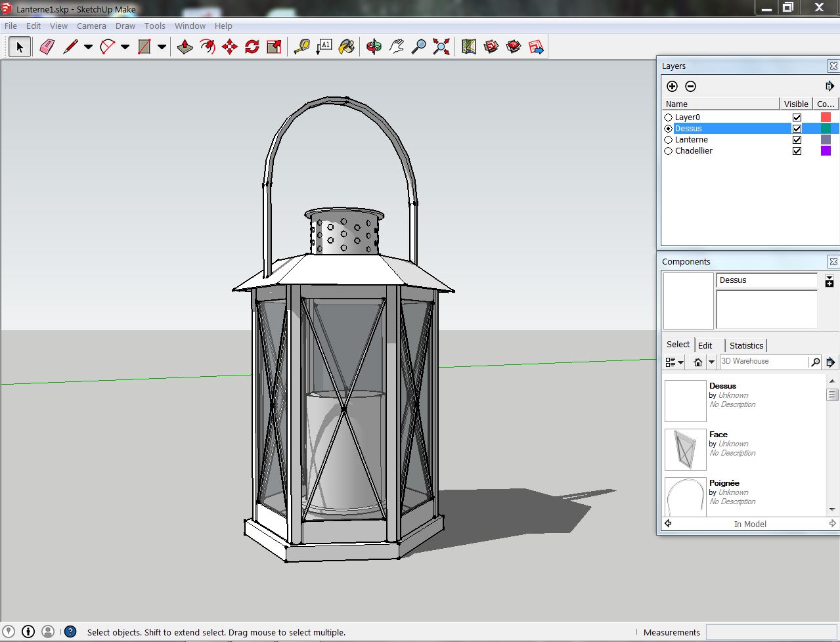Viewport: 840px width, 642px height.
Task: Select the Face component thumbnail
Action: (685, 450)
